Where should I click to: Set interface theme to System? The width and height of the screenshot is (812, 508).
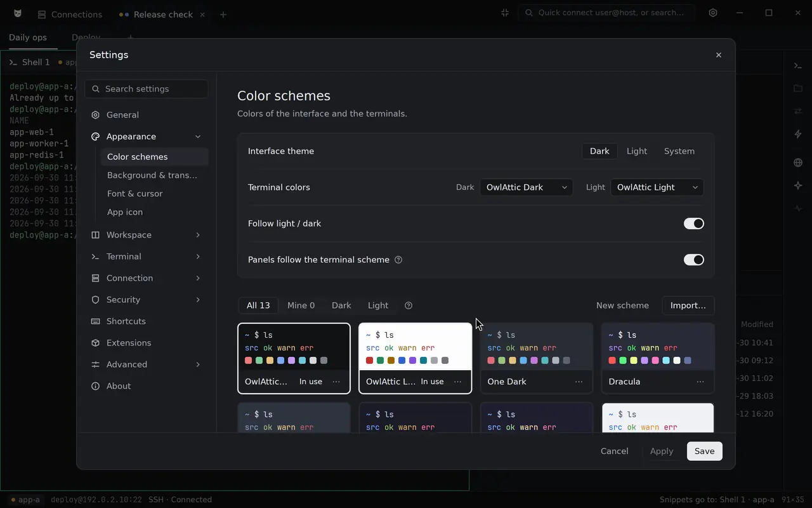tap(679, 151)
